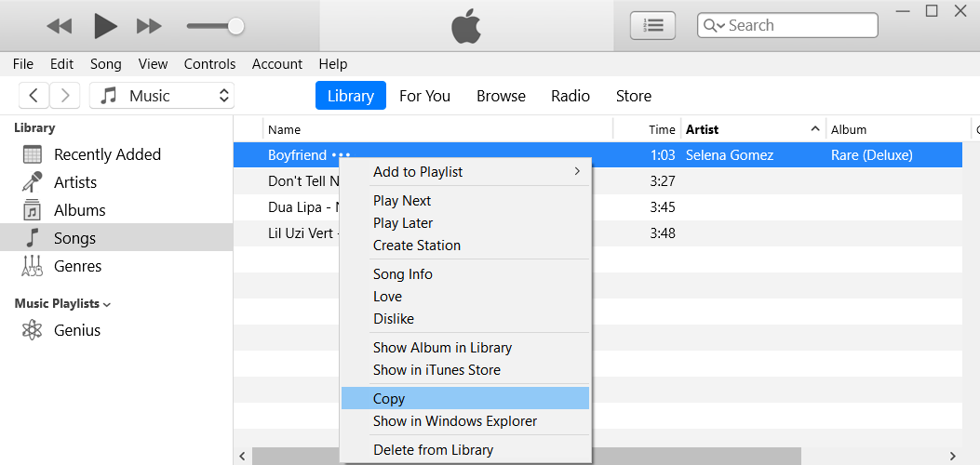Expand the Add to Playlist submenu
980x465 pixels.
pyautogui.click(x=465, y=172)
